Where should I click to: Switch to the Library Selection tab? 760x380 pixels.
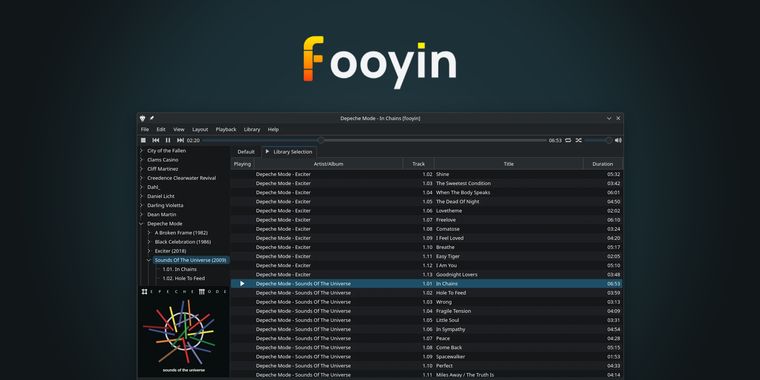pos(289,152)
